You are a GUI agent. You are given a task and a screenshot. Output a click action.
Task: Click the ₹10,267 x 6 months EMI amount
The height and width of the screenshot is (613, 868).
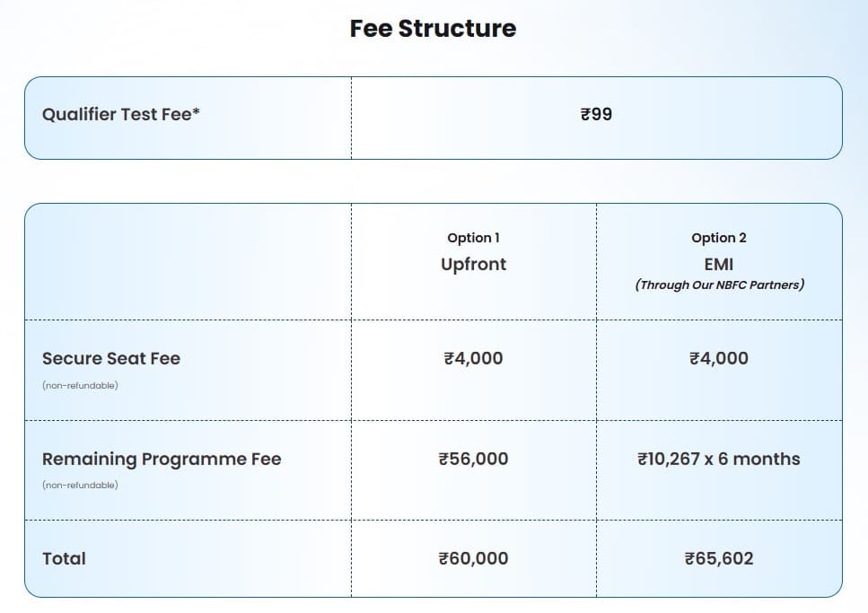(x=719, y=459)
